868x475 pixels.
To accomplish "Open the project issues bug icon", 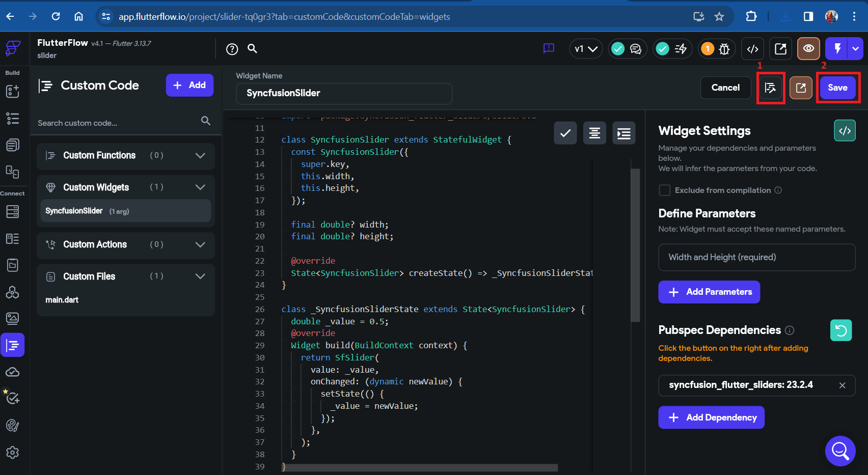I will pos(724,49).
